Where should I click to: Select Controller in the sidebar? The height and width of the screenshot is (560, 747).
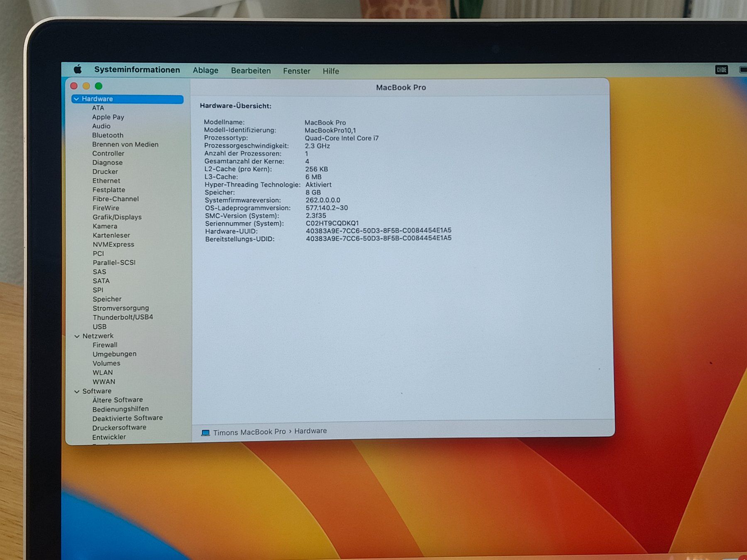coord(108,153)
